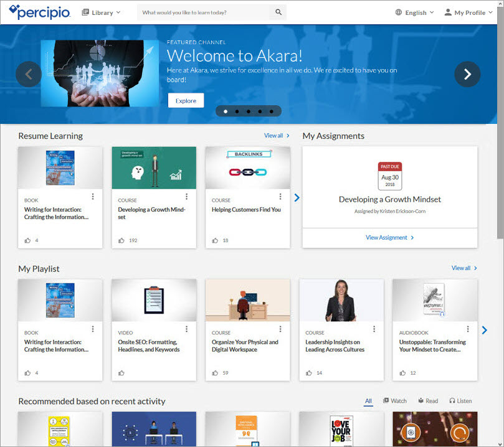Open options for Organize Your Physical and Digital Workspace
This screenshot has width=504, height=447.
280,329
